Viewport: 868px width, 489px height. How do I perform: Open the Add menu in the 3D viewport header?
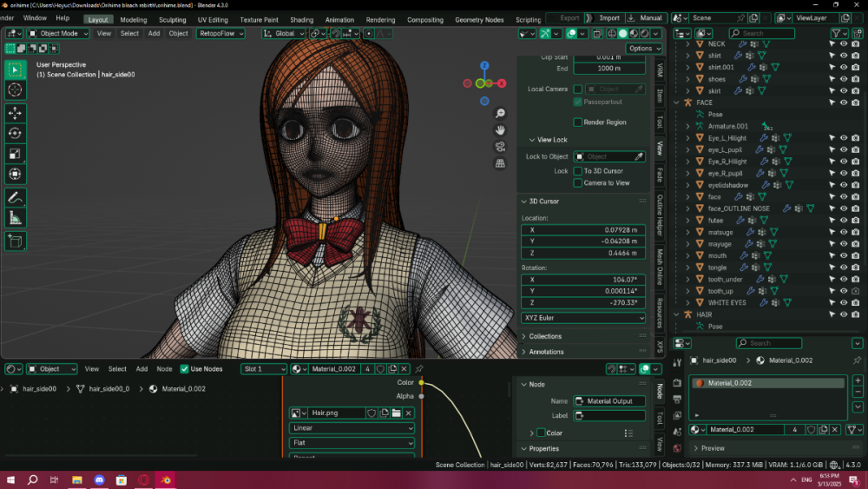coord(154,34)
